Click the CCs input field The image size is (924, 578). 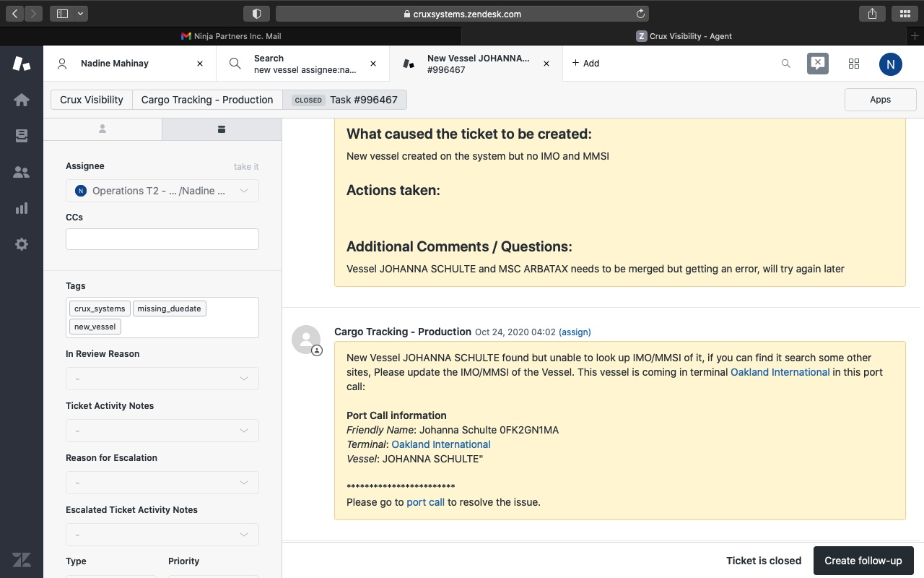point(162,239)
